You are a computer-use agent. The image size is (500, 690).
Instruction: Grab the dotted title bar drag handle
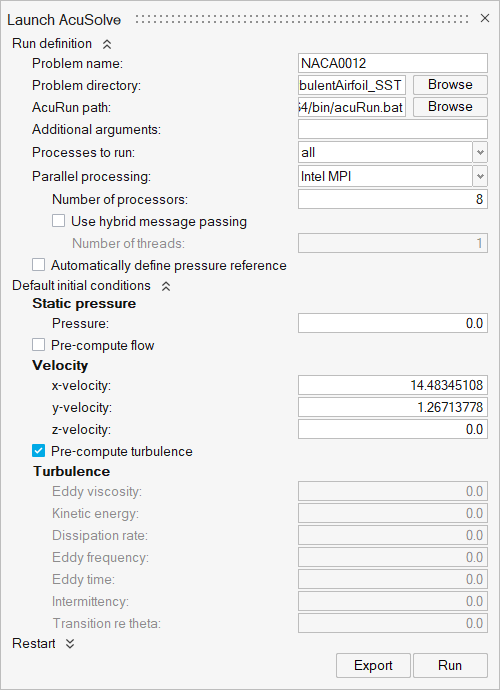302,19
